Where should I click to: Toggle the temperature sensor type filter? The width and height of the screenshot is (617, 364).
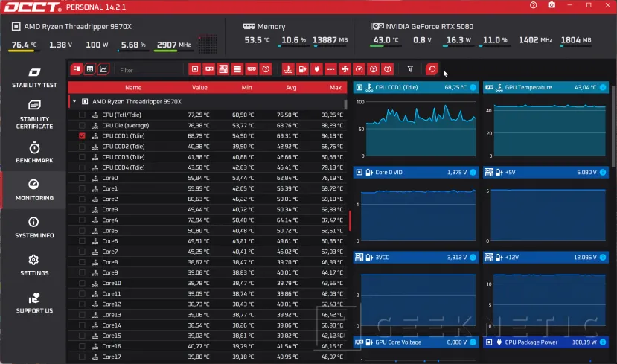tap(289, 69)
